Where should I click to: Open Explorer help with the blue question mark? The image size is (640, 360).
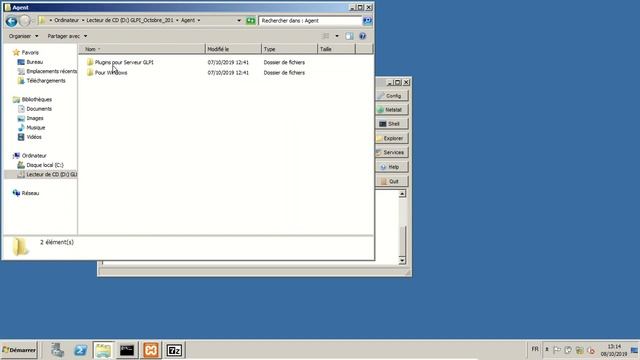click(362, 36)
